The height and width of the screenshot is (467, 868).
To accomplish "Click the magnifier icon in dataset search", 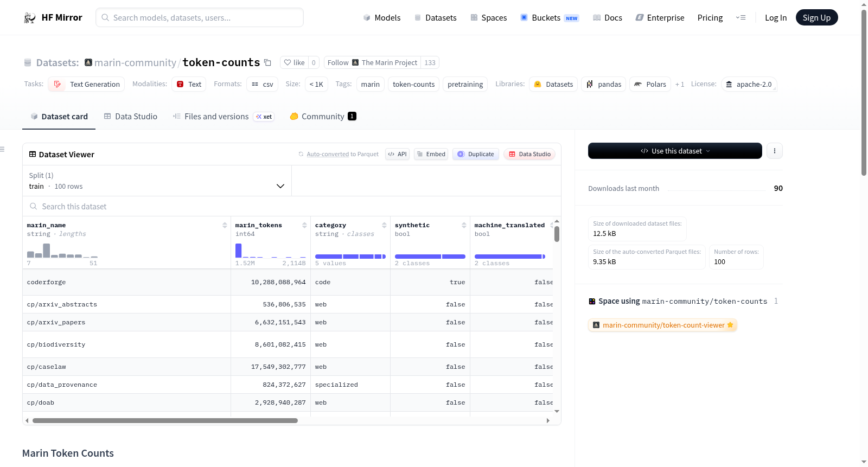I will click(x=34, y=206).
